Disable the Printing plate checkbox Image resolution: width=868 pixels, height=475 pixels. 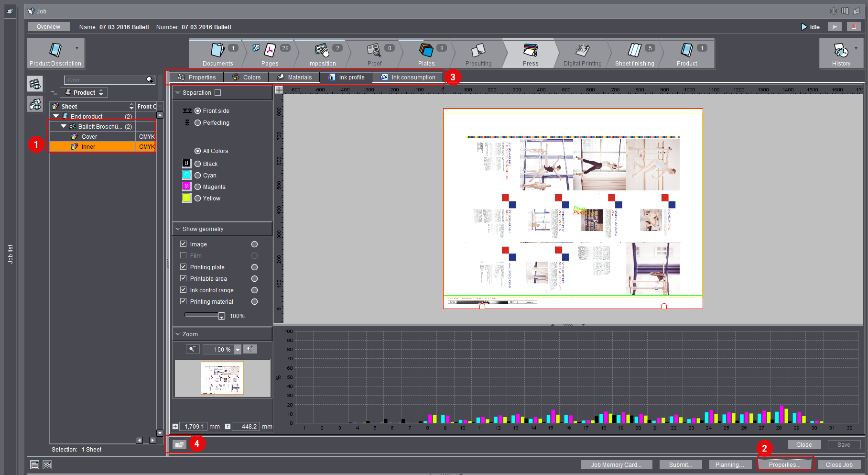coord(184,267)
